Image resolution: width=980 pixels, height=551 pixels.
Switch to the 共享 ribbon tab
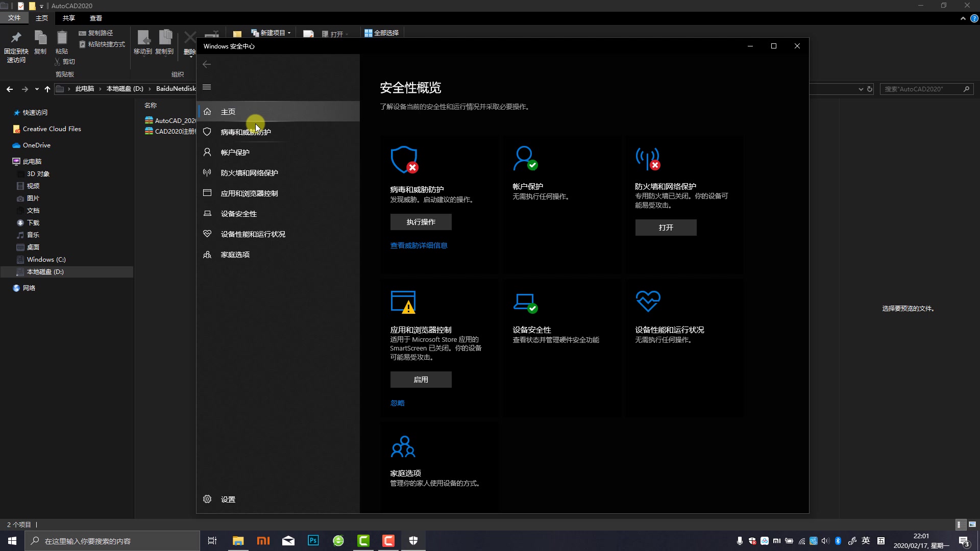click(68, 18)
